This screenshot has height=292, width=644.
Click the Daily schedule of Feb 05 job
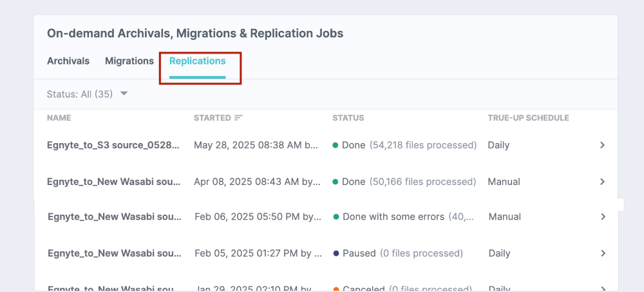pos(500,253)
